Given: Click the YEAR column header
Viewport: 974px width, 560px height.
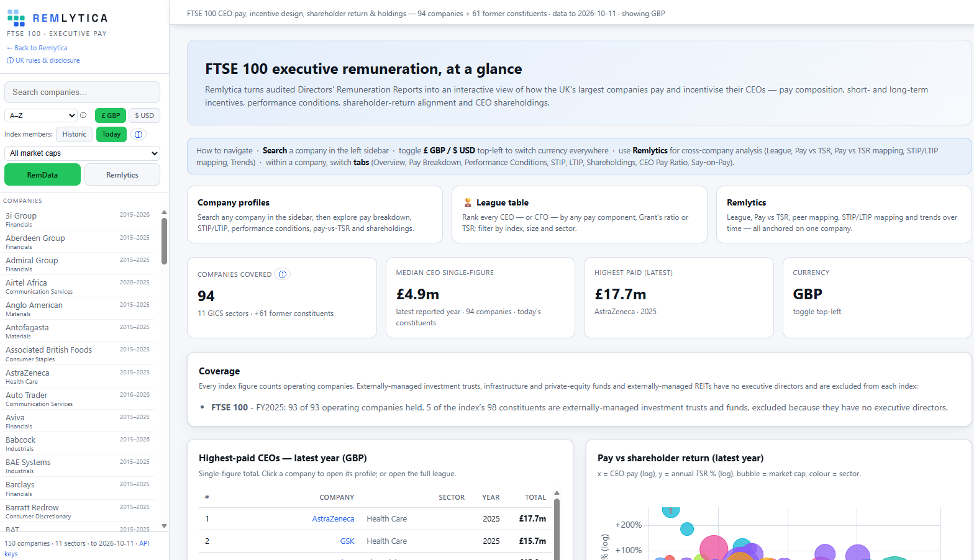Looking at the screenshot, I should tap(491, 497).
